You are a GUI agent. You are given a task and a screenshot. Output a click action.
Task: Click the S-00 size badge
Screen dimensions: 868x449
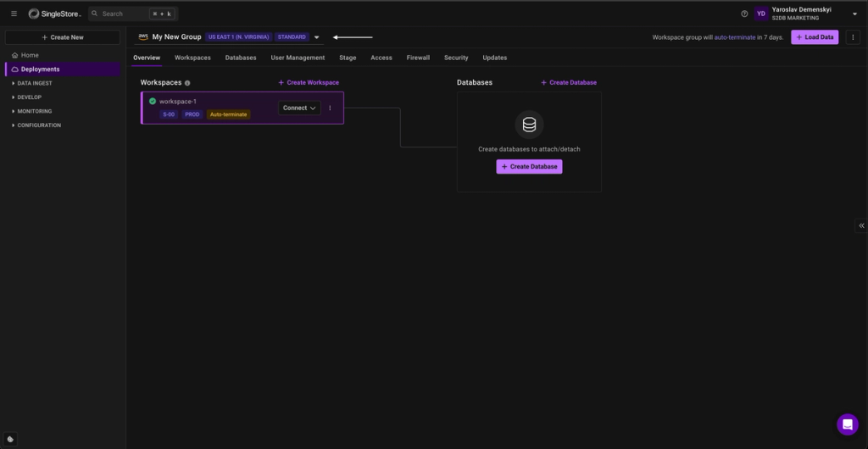click(x=169, y=114)
